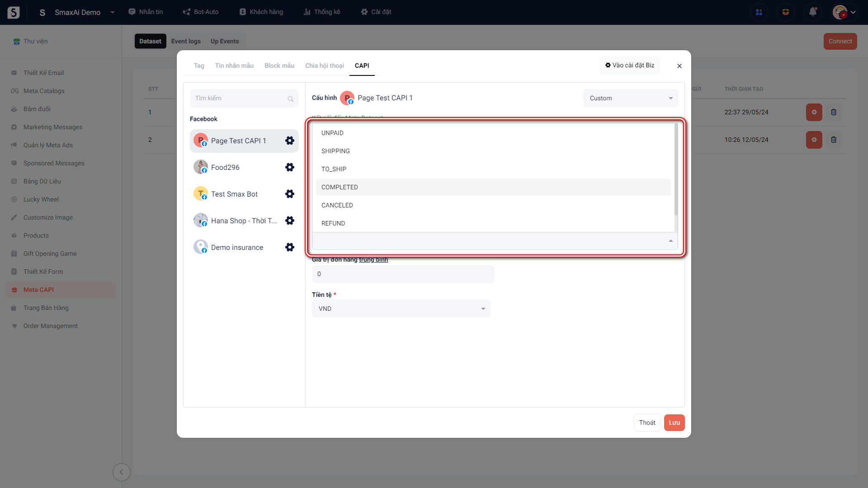Expand the VND currency dropdown

pos(401,309)
